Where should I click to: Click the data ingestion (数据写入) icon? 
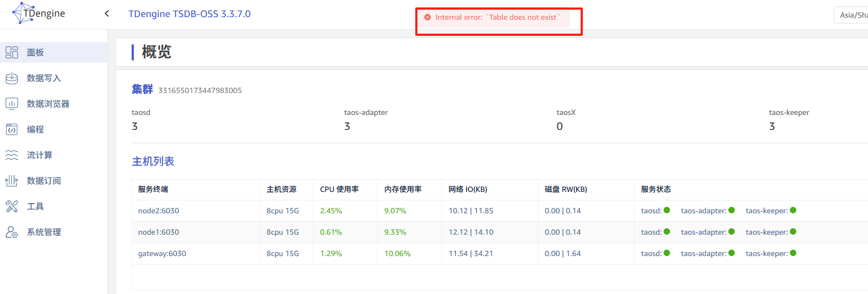12,78
